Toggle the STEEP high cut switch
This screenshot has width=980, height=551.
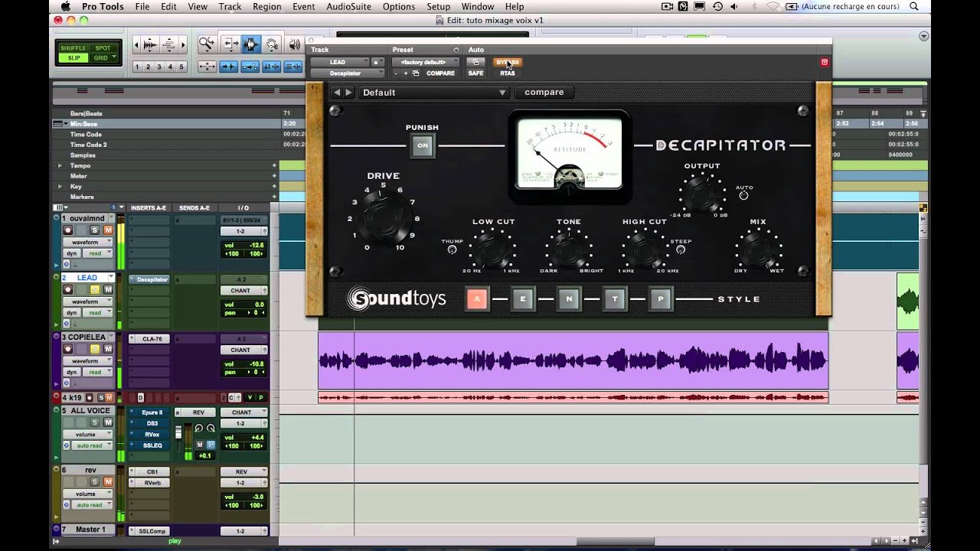tap(681, 249)
